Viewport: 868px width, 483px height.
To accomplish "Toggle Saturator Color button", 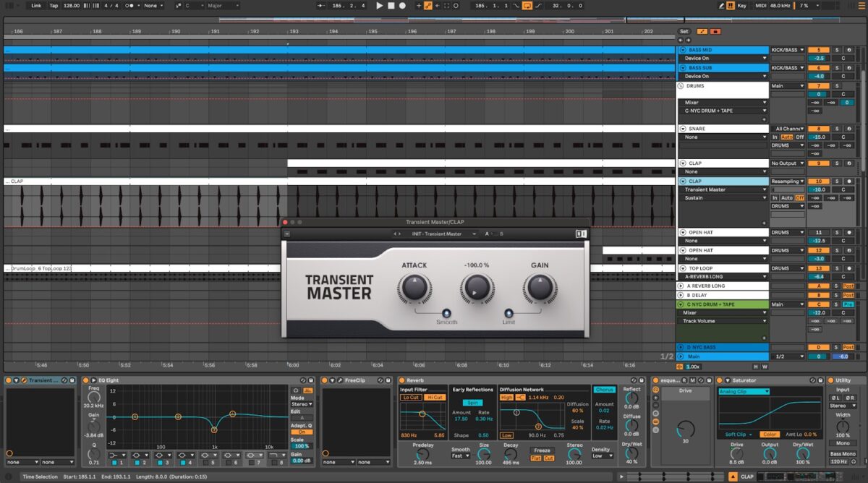I will coord(770,434).
